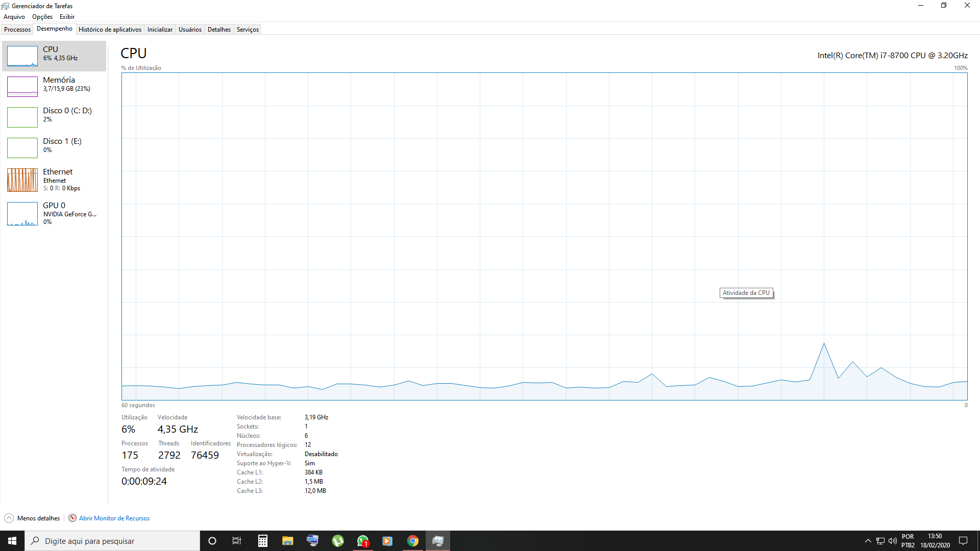Viewport: 980px width, 551px height.
Task: Click the POR PTB2 language indicator
Action: coord(908,541)
